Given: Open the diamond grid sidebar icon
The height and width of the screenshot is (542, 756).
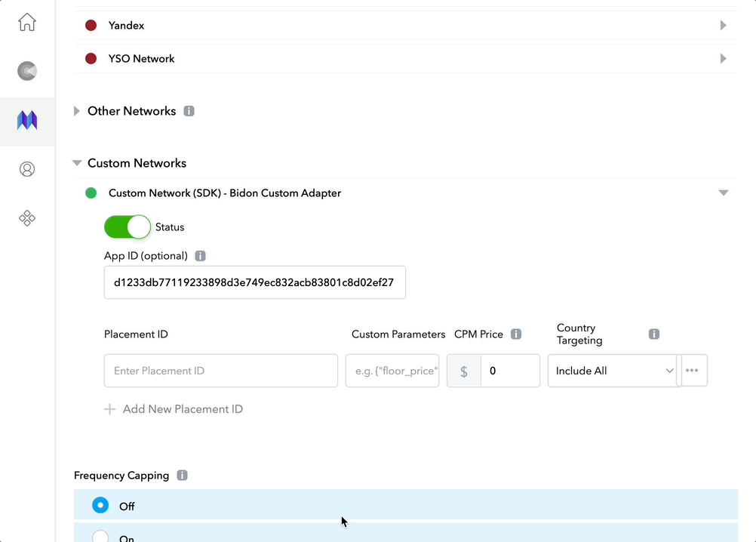Looking at the screenshot, I should [x=27, y=218].
